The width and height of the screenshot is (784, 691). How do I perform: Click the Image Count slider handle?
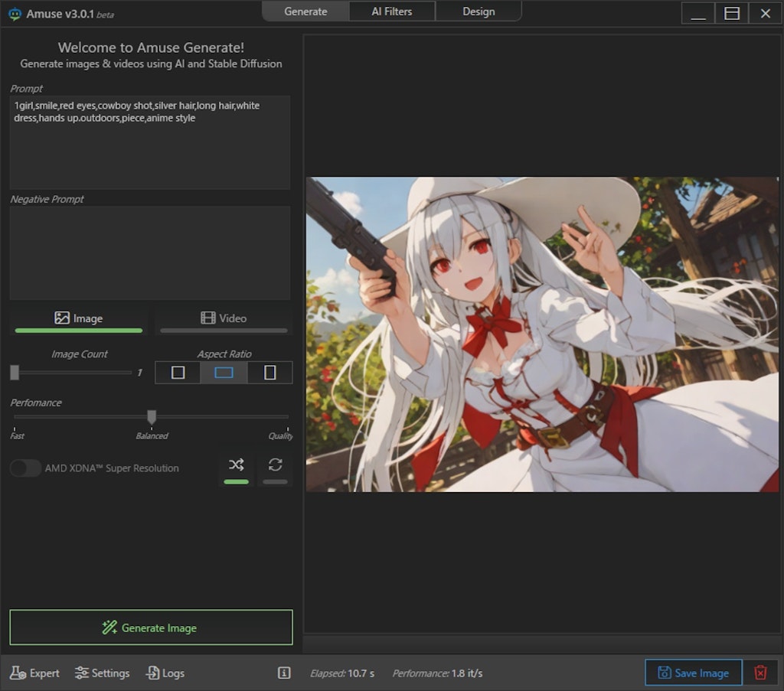coord(15,372)
